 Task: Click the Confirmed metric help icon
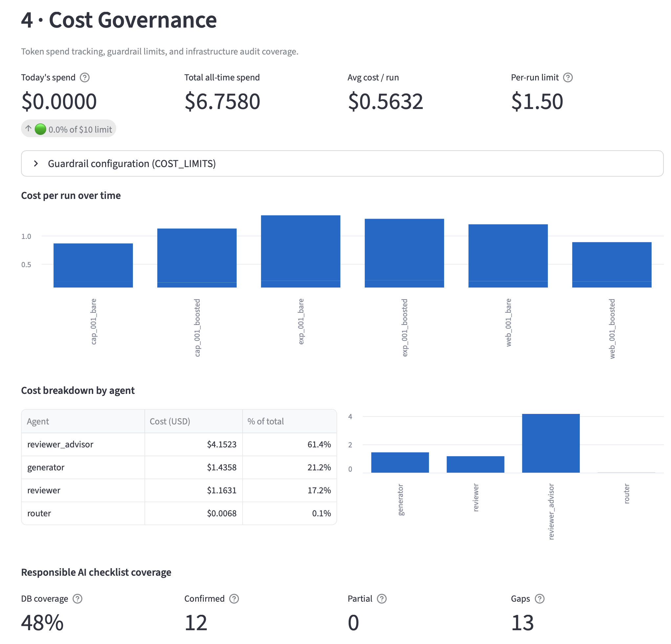[234, 598]
